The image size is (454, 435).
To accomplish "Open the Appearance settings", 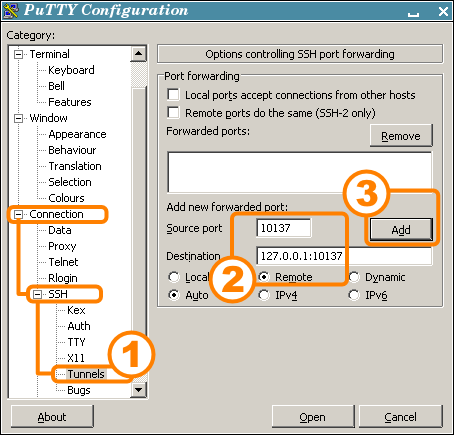I will (x=77, y=134).
